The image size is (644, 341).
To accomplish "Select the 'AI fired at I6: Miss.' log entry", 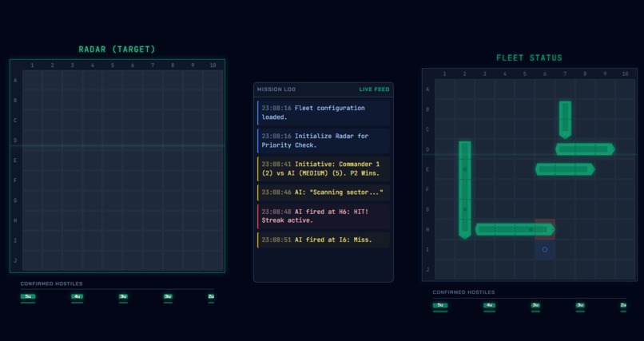I will click(x=324, y=240).
